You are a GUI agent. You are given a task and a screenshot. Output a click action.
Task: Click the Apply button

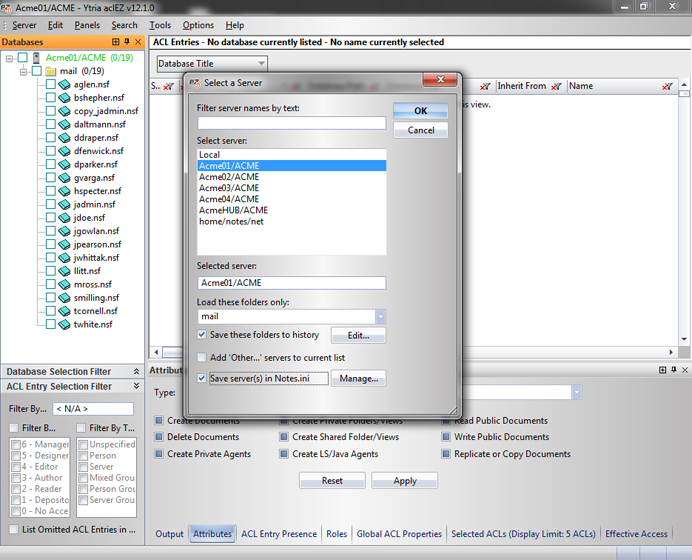coord(405,481)
